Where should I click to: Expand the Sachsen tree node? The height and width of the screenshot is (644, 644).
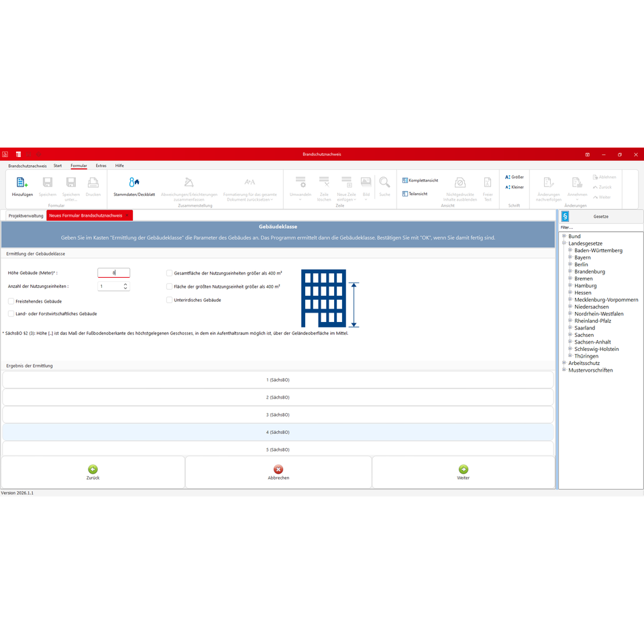pyautogui.click(x=570, y=335)
